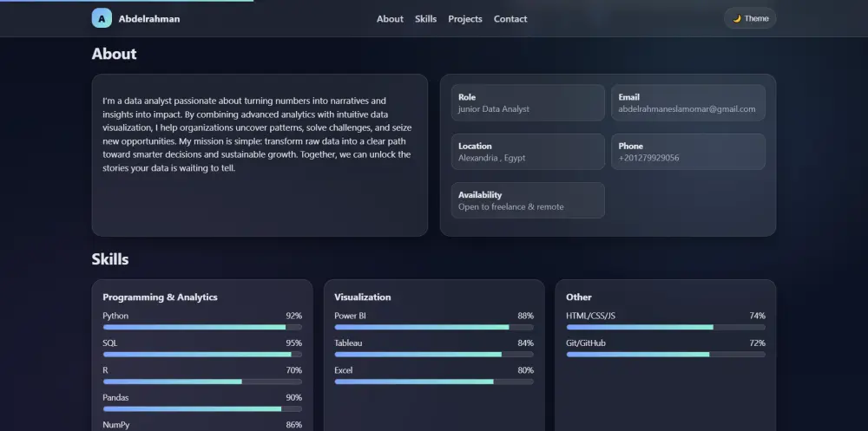
Task: Click the about-me bio paragraph
Action: click(258, 134)
